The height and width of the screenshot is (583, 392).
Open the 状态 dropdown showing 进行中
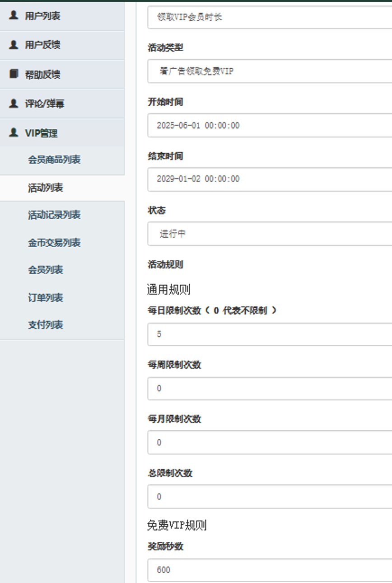pyautogui.click(x=270, y=234)
